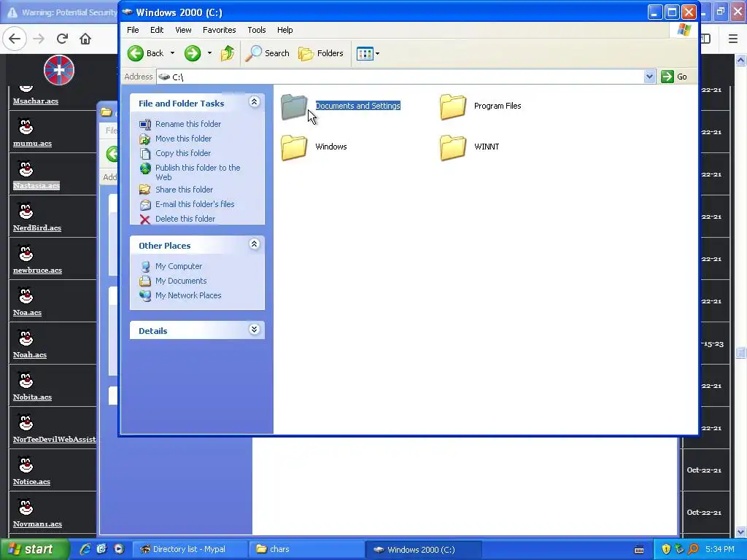The height and width of the screenshot is (560, 747).
Task: Expand the Back history dropdown arrow
Action: coord(172,53)
